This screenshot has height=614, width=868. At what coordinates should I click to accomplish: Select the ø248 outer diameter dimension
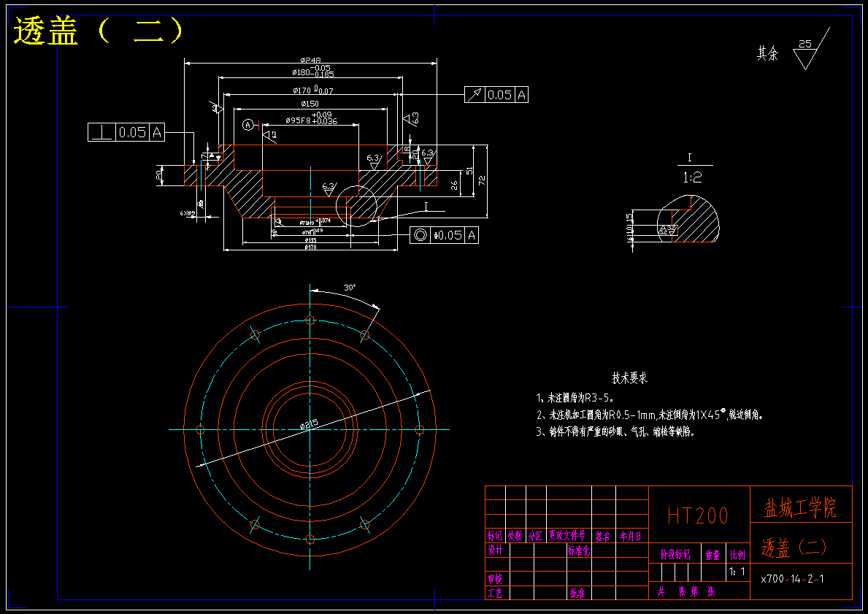pos(310,60)
